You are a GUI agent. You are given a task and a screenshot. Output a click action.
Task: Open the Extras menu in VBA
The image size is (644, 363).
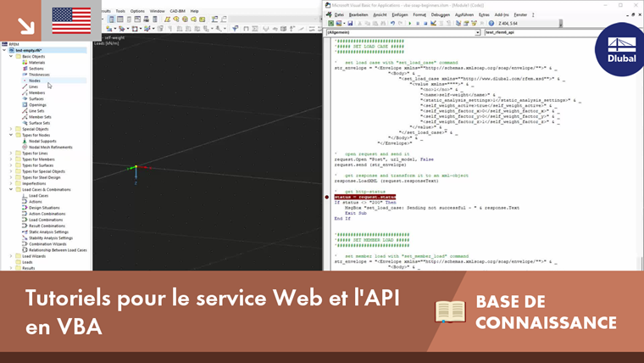484,14
